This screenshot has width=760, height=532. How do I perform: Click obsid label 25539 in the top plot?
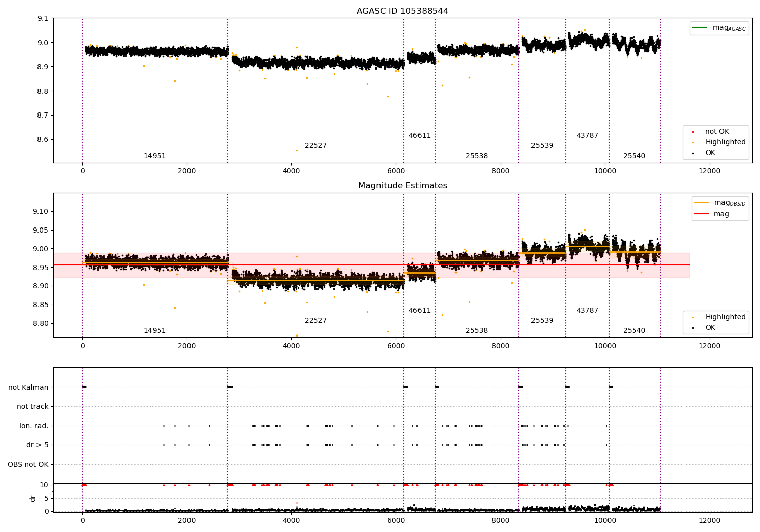542,146
